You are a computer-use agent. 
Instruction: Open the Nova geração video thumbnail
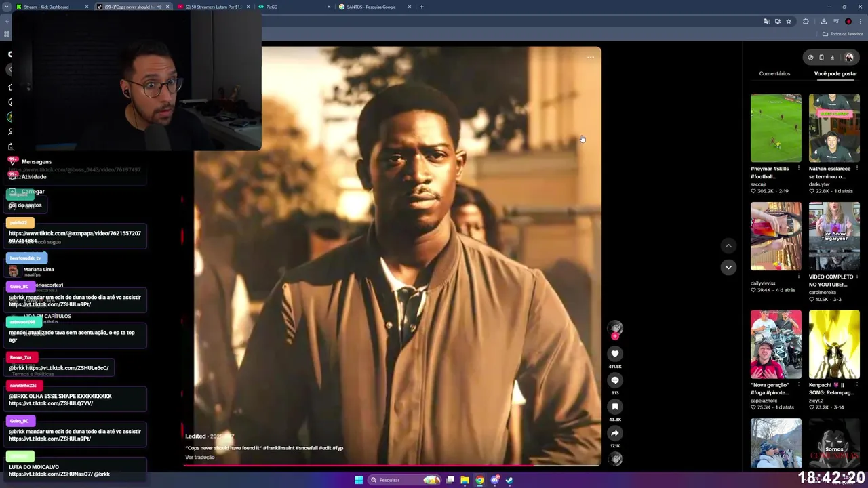tap(776, 344)
